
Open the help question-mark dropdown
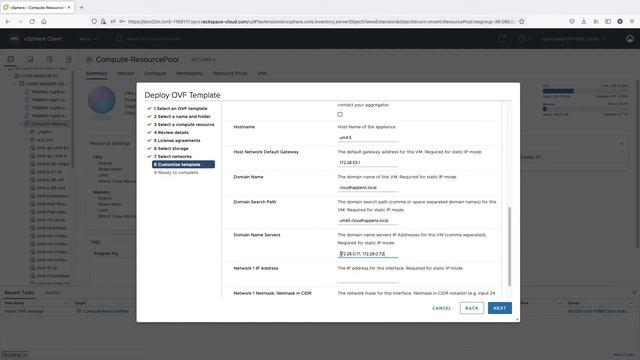point(524,39)
